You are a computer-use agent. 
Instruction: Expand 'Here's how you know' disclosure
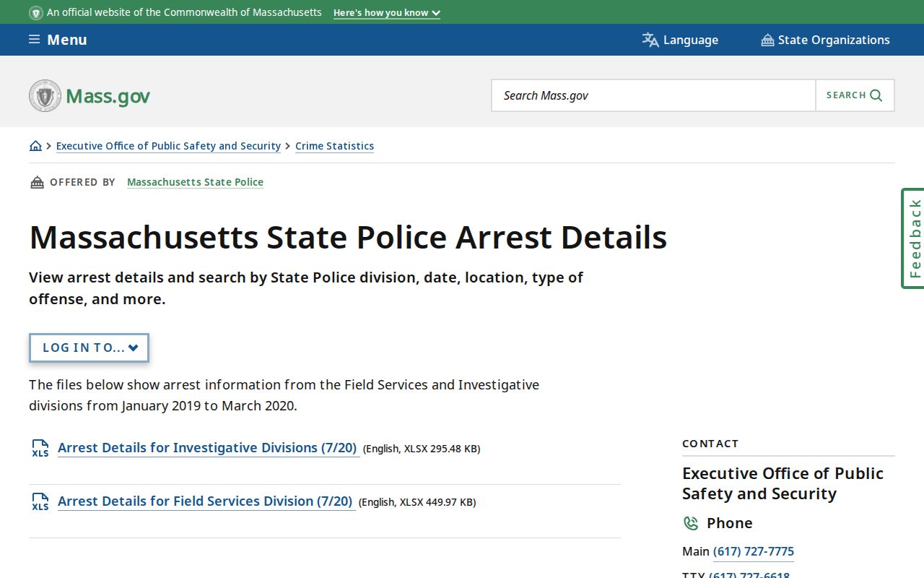387,13
